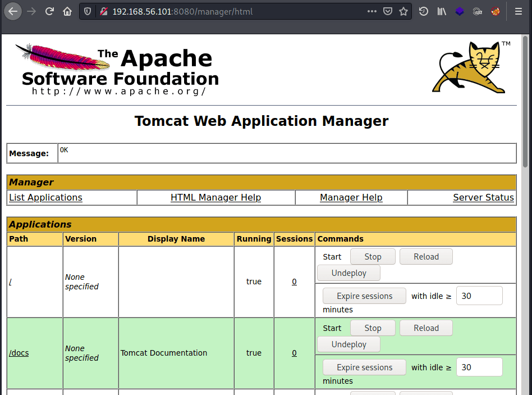Edit idle minutes field for /docs
Image resolution: width=532 pixels, height=395 pixels.
479,367
